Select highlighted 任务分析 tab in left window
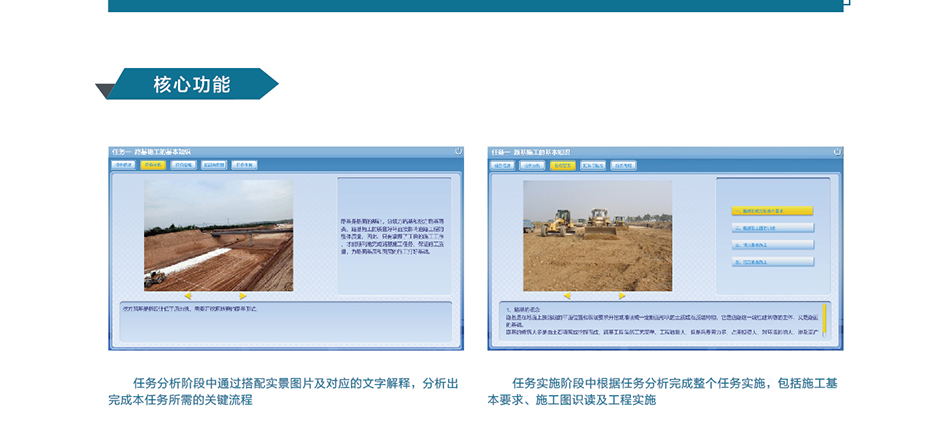The width and height of the screenshot is (950, 421). pyautogui.click(x=153, y=165)
